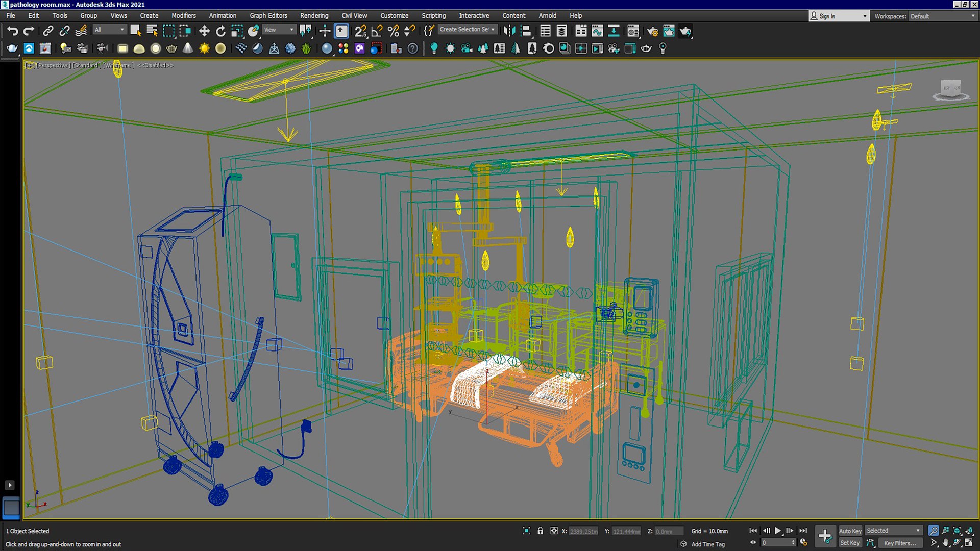
Task: Go to Start of animation
Action: click(x=753, y=531)
